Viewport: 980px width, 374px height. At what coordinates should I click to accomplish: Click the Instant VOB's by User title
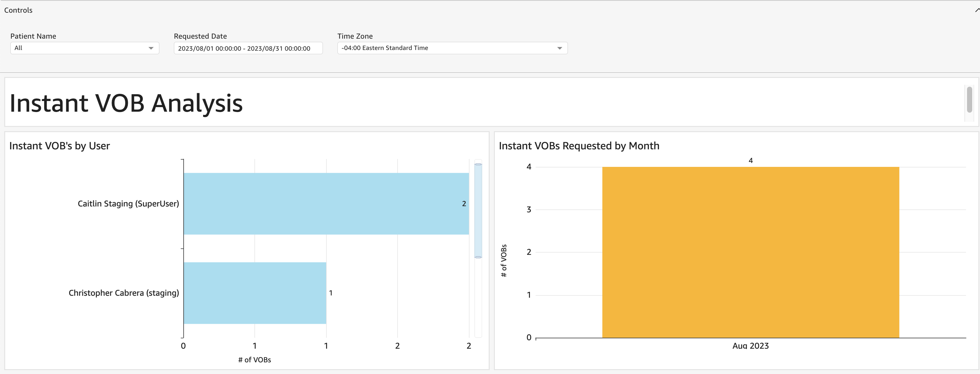(x=59, y=146)
